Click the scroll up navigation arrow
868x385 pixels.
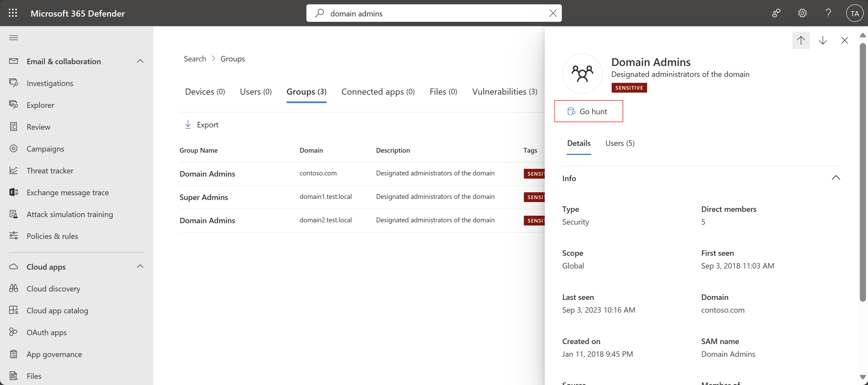[x=800, y=40]
